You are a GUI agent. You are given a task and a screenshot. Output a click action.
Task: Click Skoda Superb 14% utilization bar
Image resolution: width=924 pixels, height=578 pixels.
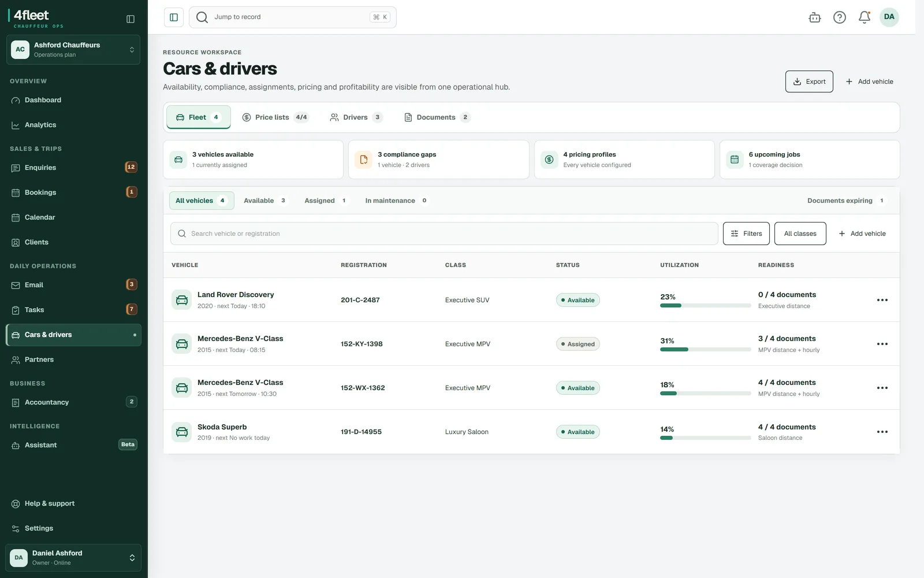point(705,438)
